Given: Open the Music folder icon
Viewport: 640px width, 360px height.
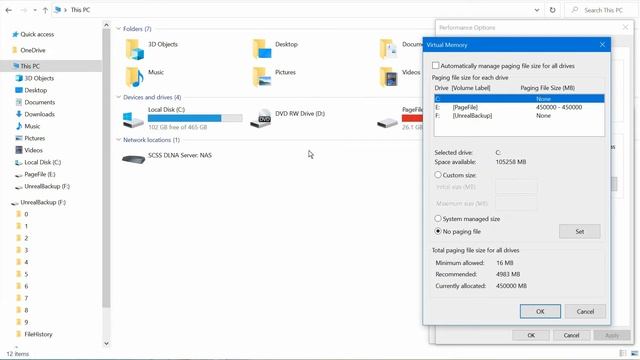Looking at the screenshot, I should pyautogui.click(x=134, y=77).
